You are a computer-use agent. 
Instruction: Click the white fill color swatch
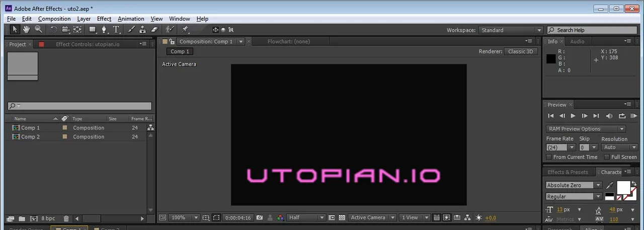(623, 187)
